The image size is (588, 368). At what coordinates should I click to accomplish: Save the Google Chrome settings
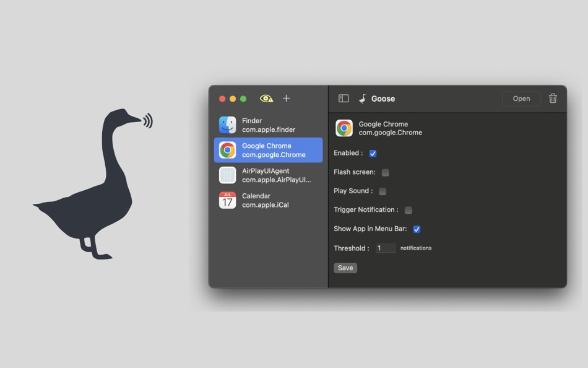345,268
